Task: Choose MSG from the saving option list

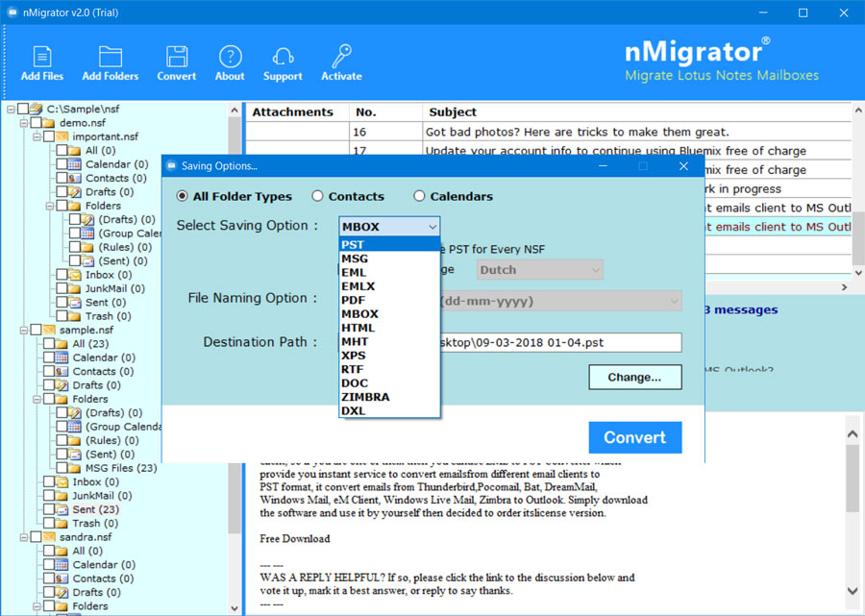Action: [x=389, y=259]
